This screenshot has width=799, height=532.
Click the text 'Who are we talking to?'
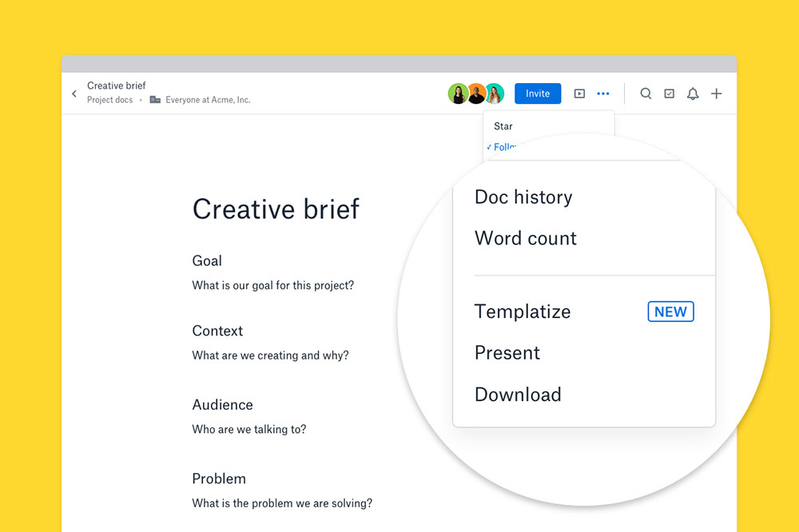(x=249, y=429)
